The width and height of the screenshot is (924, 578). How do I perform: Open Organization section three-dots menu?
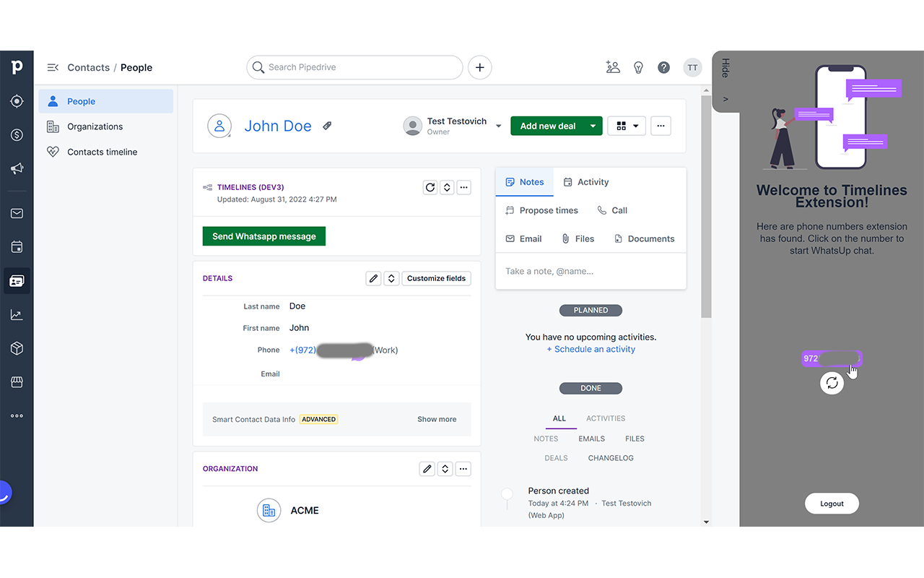click(463, 469)
